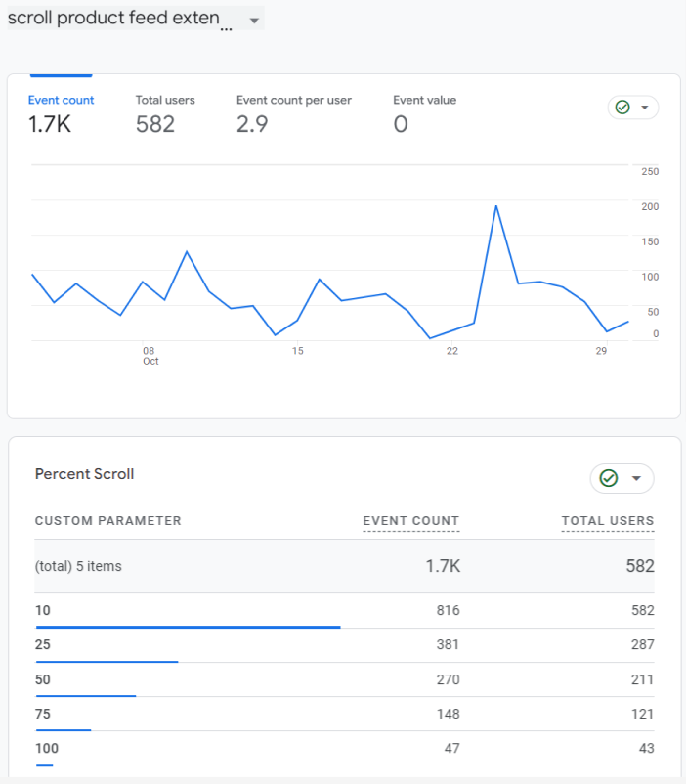Sort by the EVENT COUNT column header
Screen dimensions: 686x784
point(411,521)
